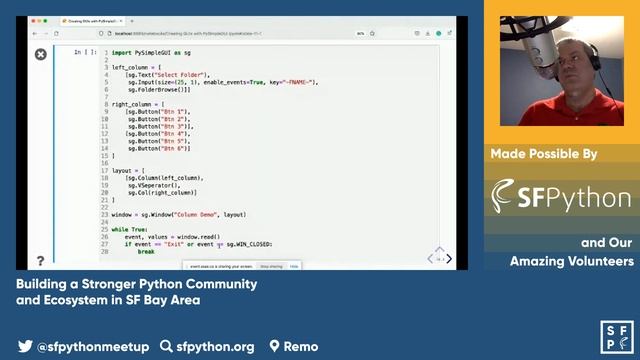Move up a slide with up arrow
This screenshot has height=360, width=640.
pyautogui.click(x=440, y=249)
